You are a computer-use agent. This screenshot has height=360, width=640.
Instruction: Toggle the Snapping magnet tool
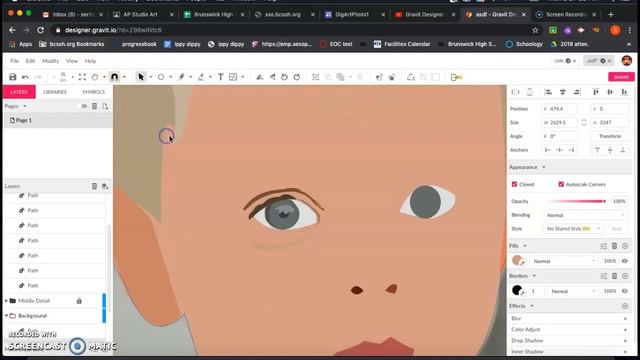114,77
